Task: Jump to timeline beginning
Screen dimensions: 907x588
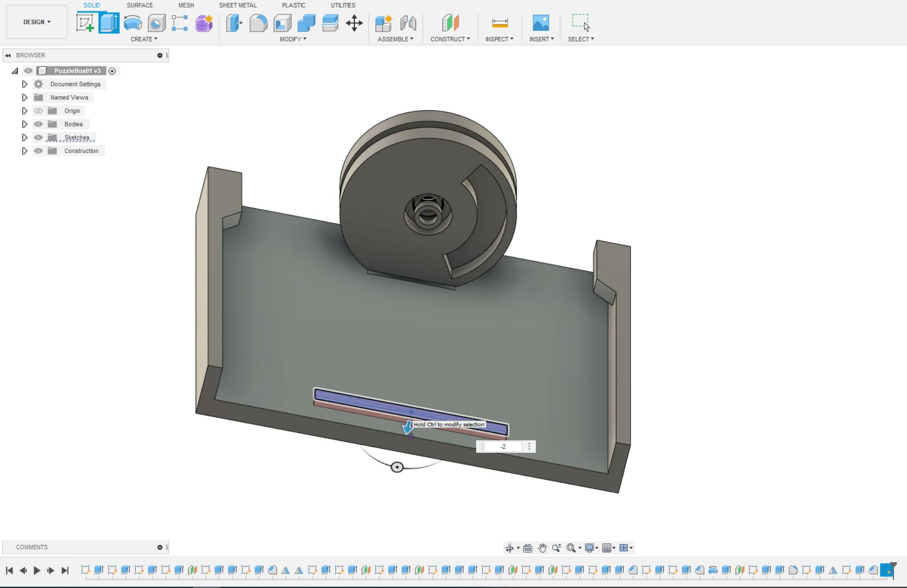Action: (x=9, y=571)
